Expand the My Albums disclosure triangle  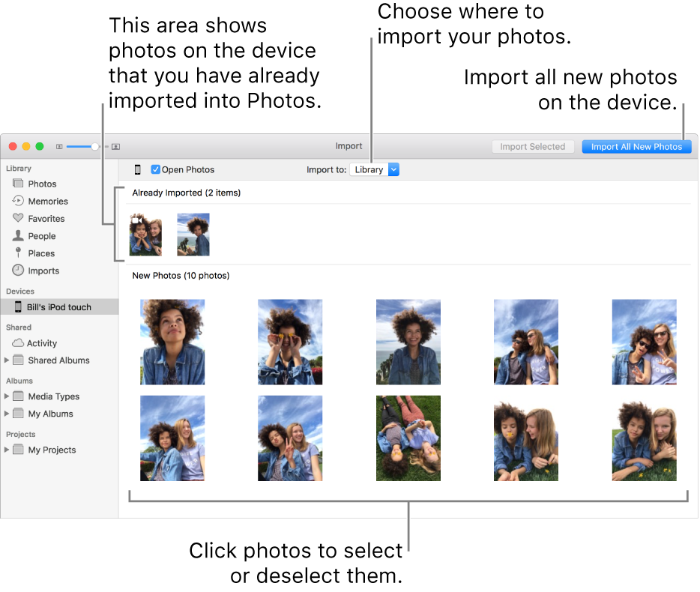coord(7,414)
